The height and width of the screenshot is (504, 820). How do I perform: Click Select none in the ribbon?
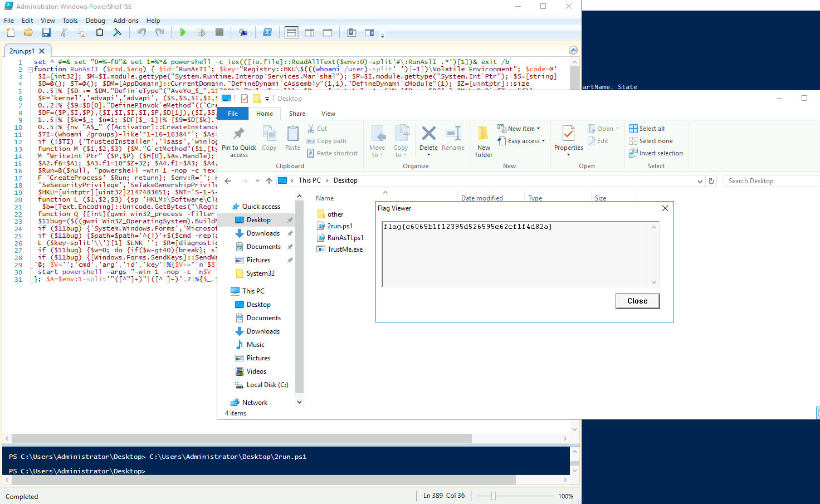point(651,141)
